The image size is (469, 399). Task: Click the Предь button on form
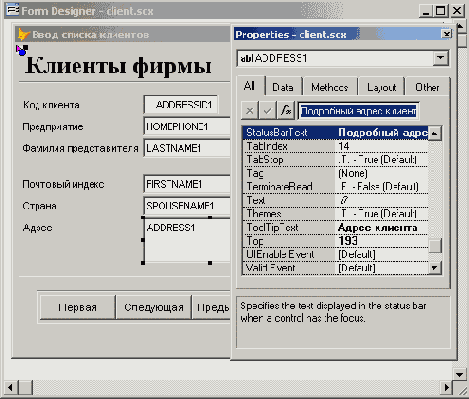pos(212,307)
